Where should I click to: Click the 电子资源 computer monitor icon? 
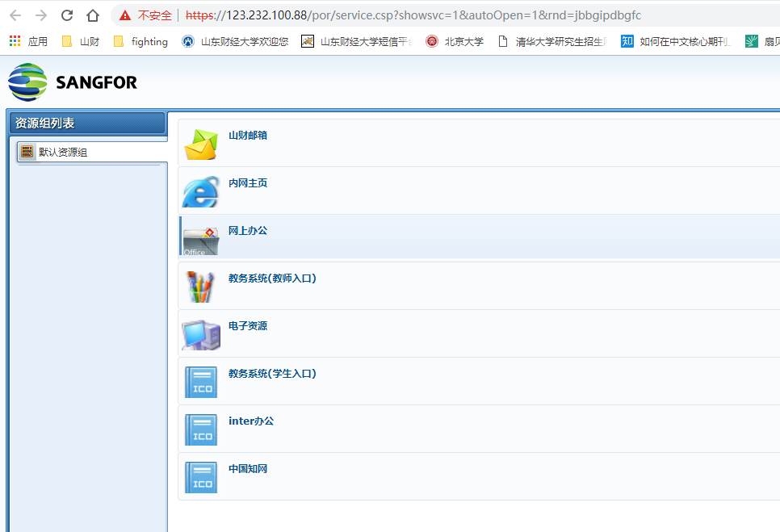tap(200, 334)
